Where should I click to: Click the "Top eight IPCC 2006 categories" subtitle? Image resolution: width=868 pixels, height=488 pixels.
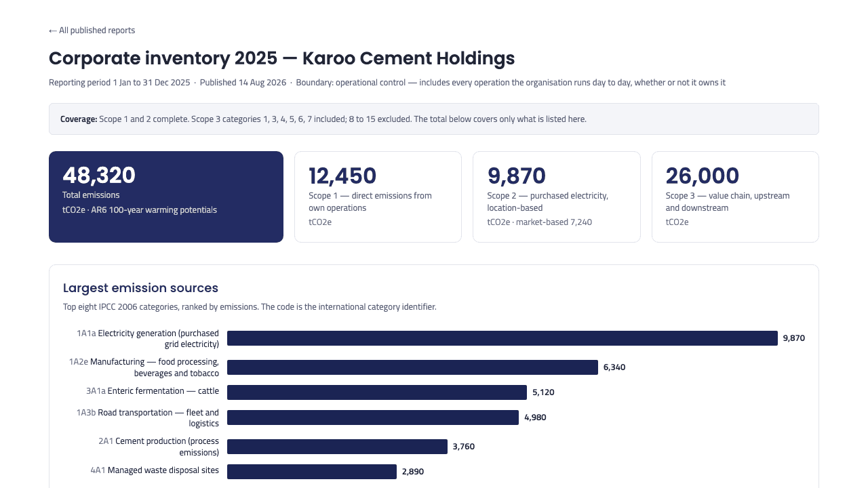click(x=250, y=307)
